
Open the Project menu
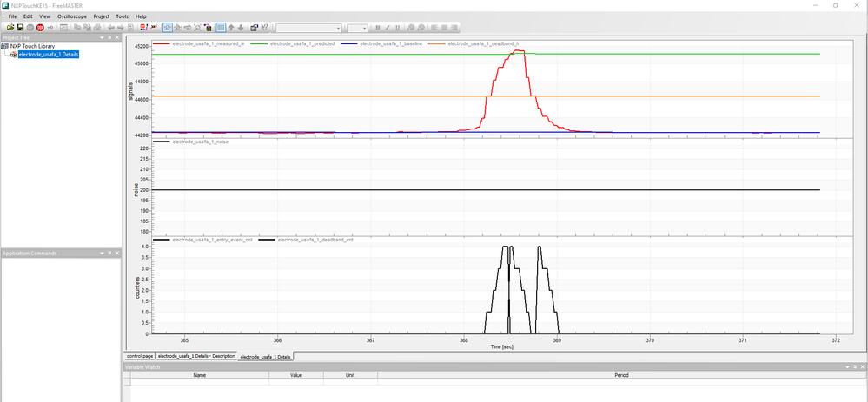pyautogui.click(x=102, y=16)
